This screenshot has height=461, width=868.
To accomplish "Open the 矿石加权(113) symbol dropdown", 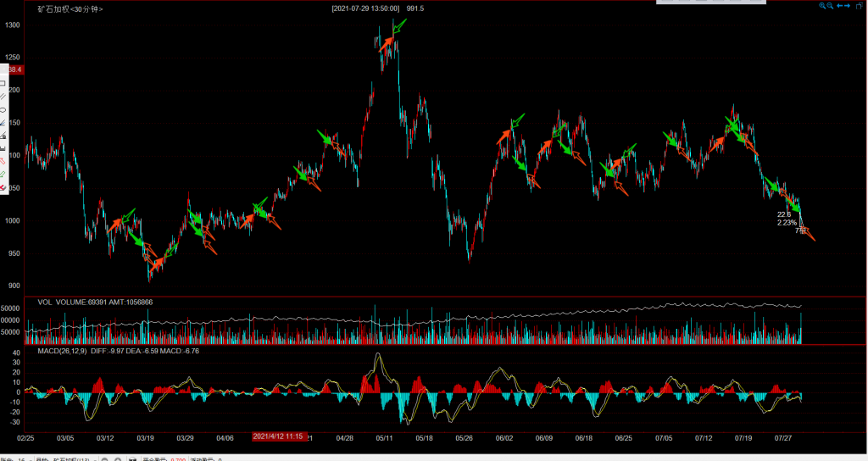I will (x=78, y=458).
